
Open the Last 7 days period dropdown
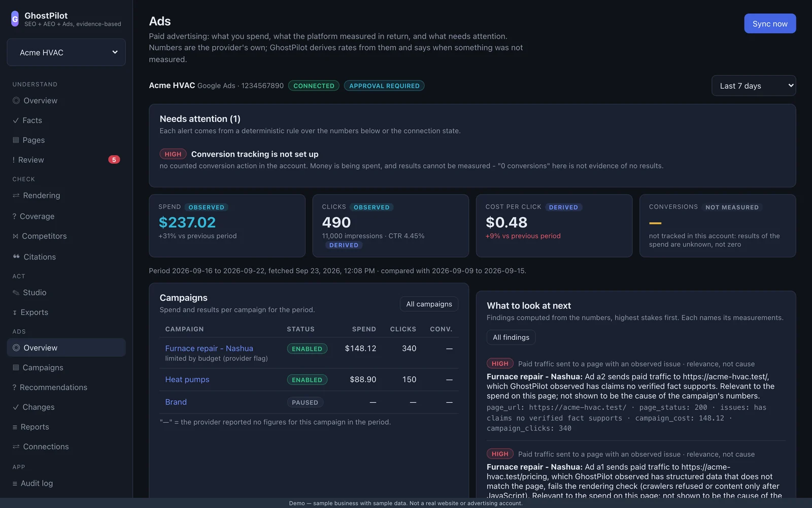tap(754, 86)
